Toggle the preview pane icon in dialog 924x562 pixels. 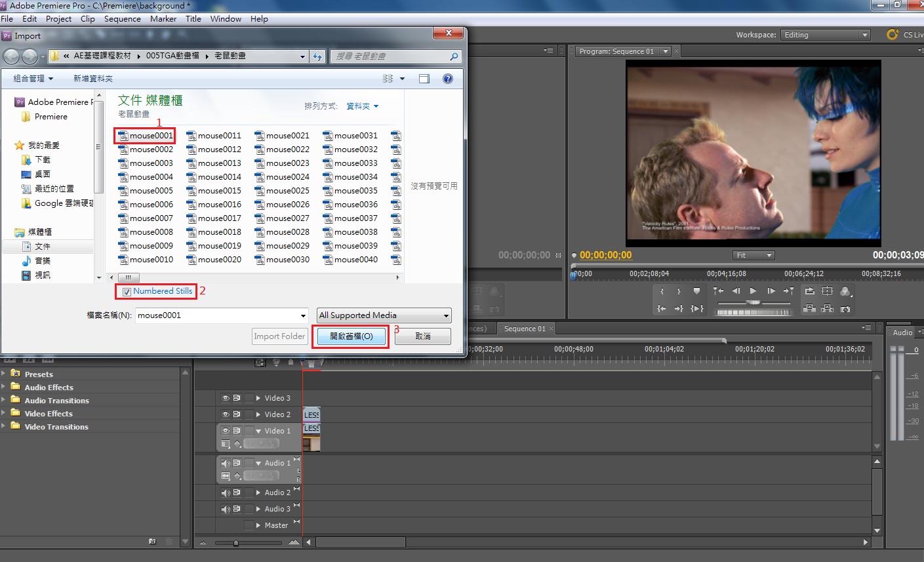[x=424, y=79]
